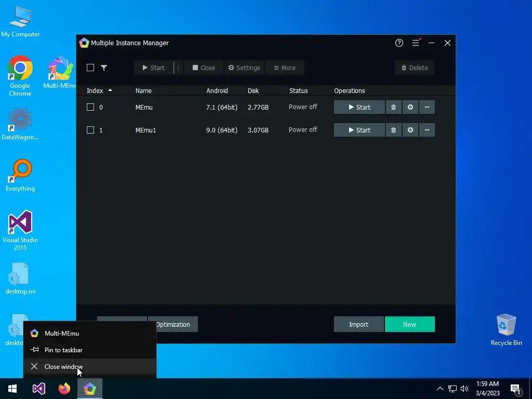Viewport: 532px width, 399px height.
Task: Minimize the Multiple Instance Manager window
Action: [x=431, y=43]
